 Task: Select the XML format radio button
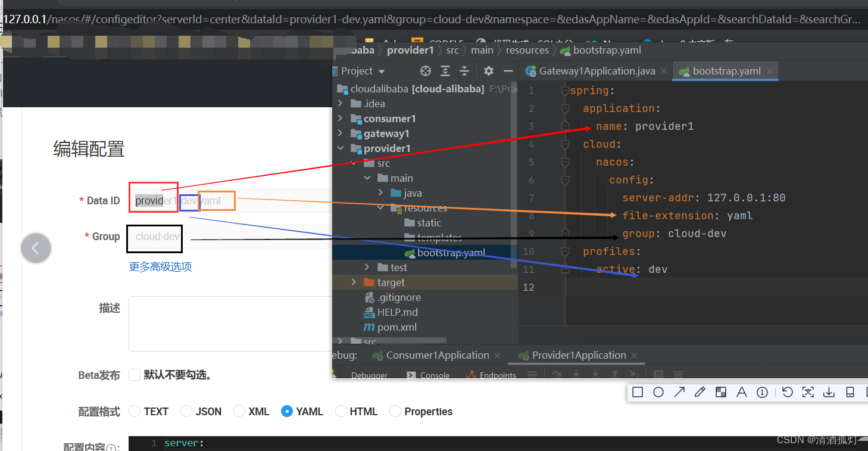click(239, 411)
